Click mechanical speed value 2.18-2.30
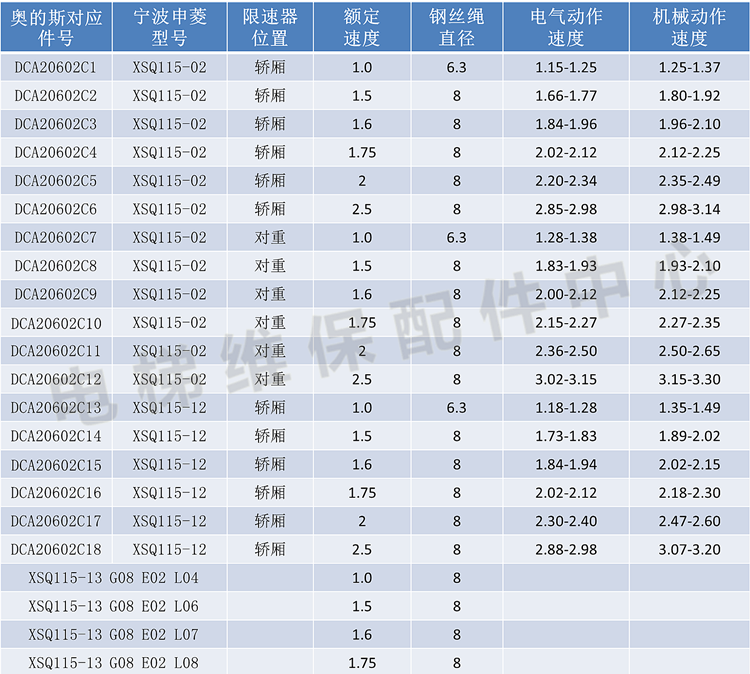The image size is (750, 674). [689, 493]
